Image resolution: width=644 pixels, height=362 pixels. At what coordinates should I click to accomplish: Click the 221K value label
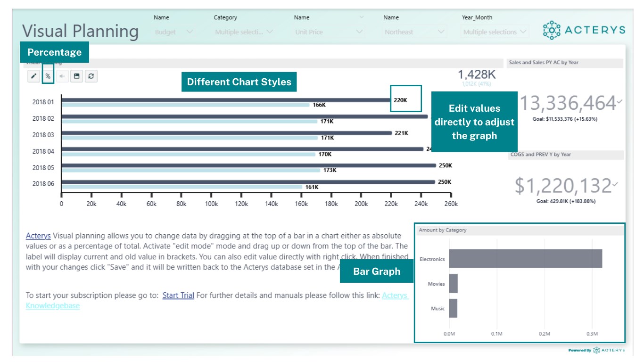coord(401,133)
